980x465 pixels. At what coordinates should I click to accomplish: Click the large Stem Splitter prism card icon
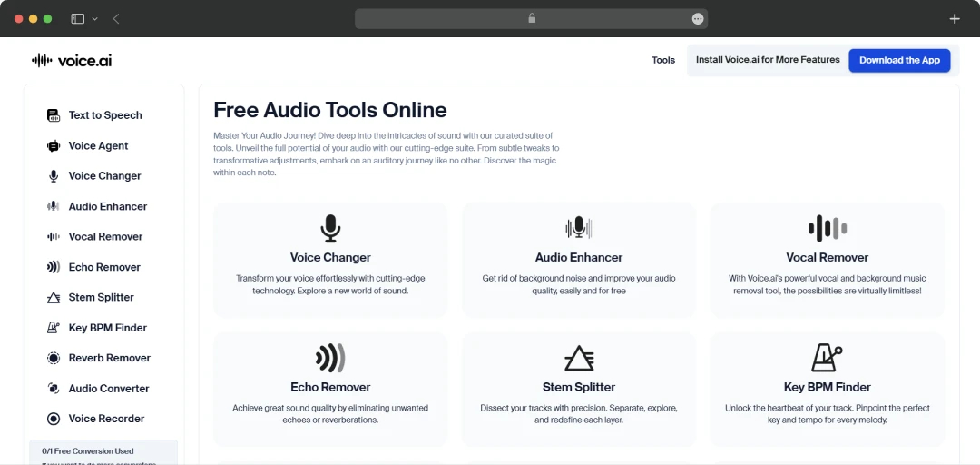click(x=579, y=358)
